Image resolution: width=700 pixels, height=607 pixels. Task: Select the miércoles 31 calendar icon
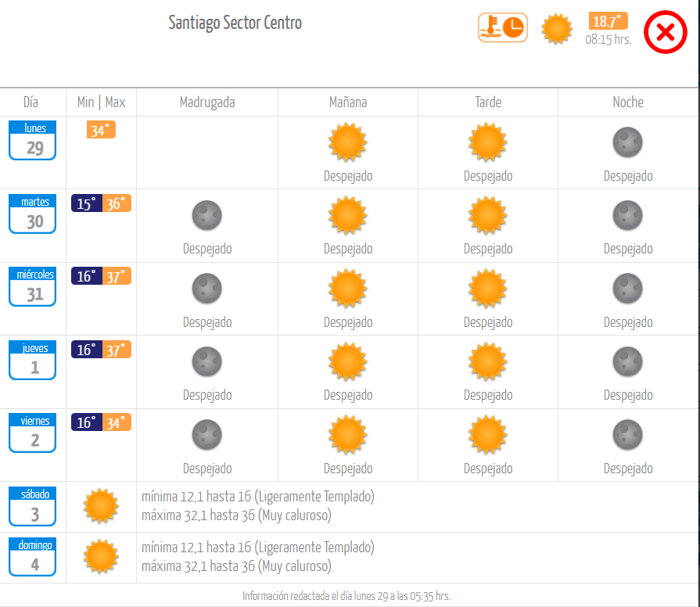click(x=33, y=286)
